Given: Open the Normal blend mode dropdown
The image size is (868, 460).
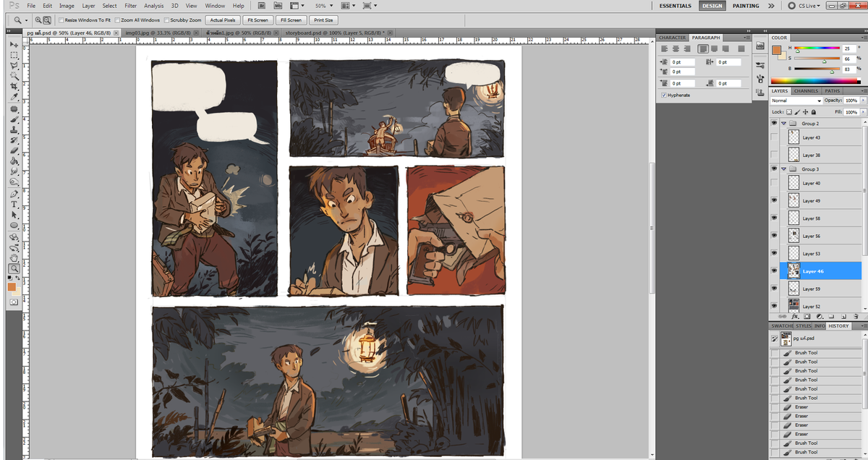Looking at the screenshot, I should (798, 101).
